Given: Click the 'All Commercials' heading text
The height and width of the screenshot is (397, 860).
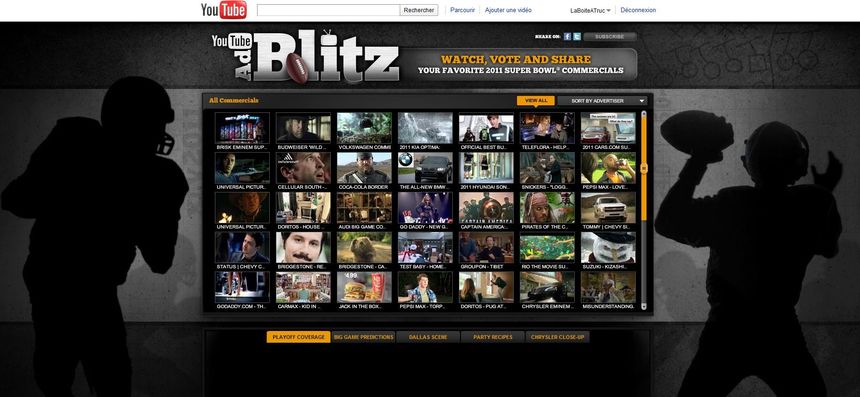Looking at the screenshot, I should [234, 100].
